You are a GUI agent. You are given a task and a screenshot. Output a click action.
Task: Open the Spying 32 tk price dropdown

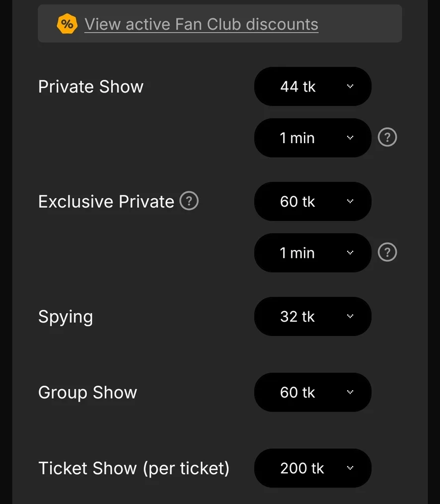(x=312, y=317)
